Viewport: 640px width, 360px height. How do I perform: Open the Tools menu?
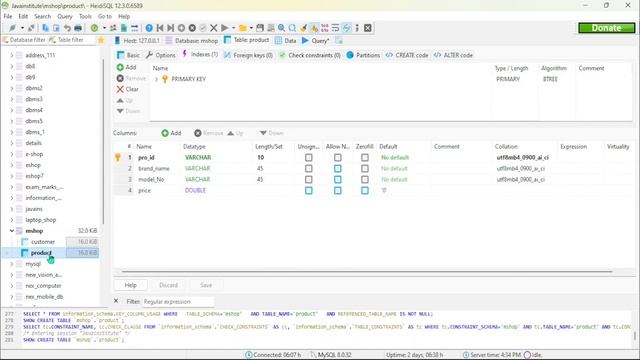(85, 16)
